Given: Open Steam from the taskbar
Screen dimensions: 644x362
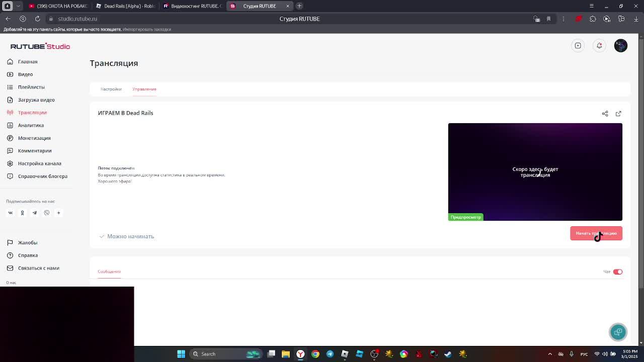Looking at the screenshot, I should pyautogui.click(x=448, y=354).
